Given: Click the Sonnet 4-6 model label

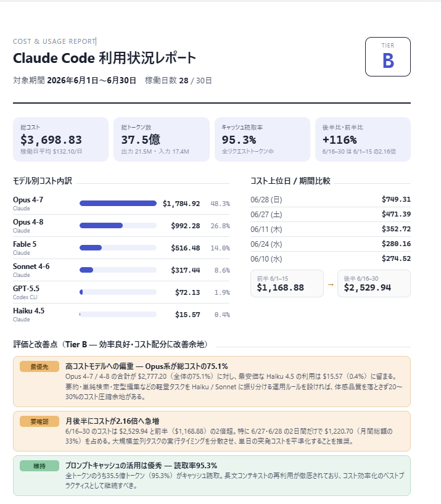Looking at the screenshot, I should pyautogui.click(x=31, y=266).
